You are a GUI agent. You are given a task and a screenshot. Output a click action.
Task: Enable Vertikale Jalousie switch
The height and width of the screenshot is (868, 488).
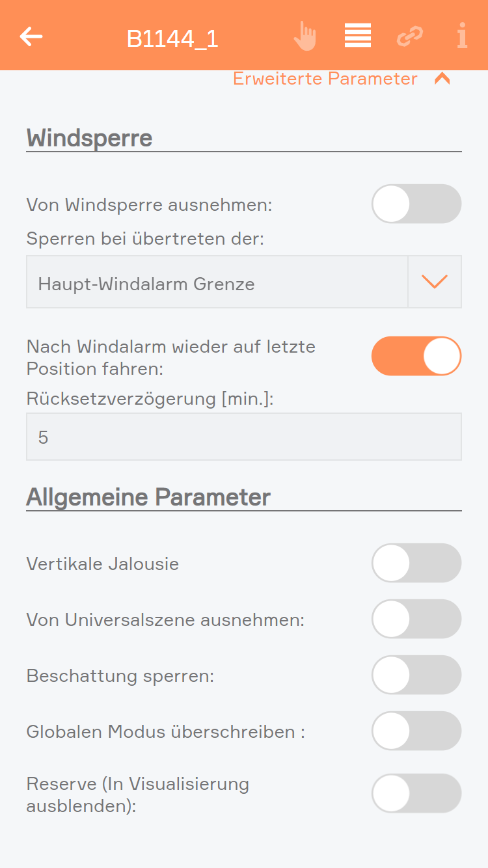(416, 563)
